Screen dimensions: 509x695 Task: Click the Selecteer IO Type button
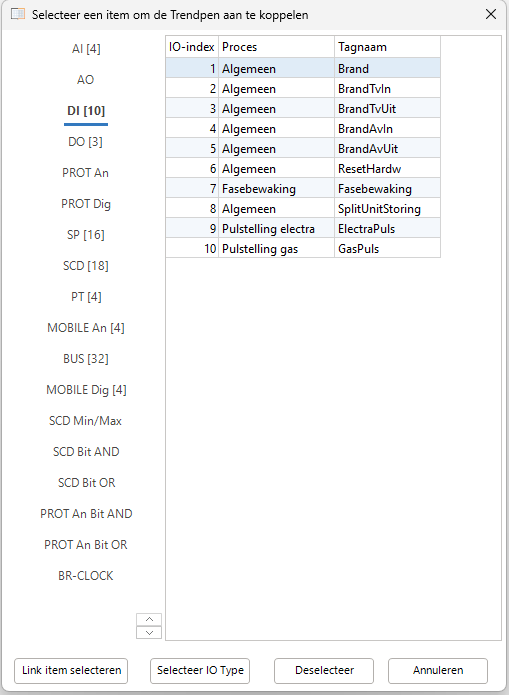pyautogui.click(x=200, y=671)
